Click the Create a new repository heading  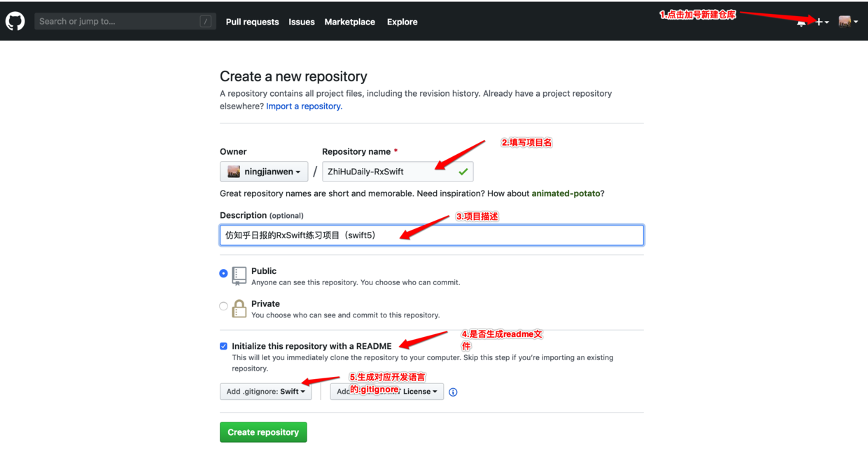pos(293,76)
